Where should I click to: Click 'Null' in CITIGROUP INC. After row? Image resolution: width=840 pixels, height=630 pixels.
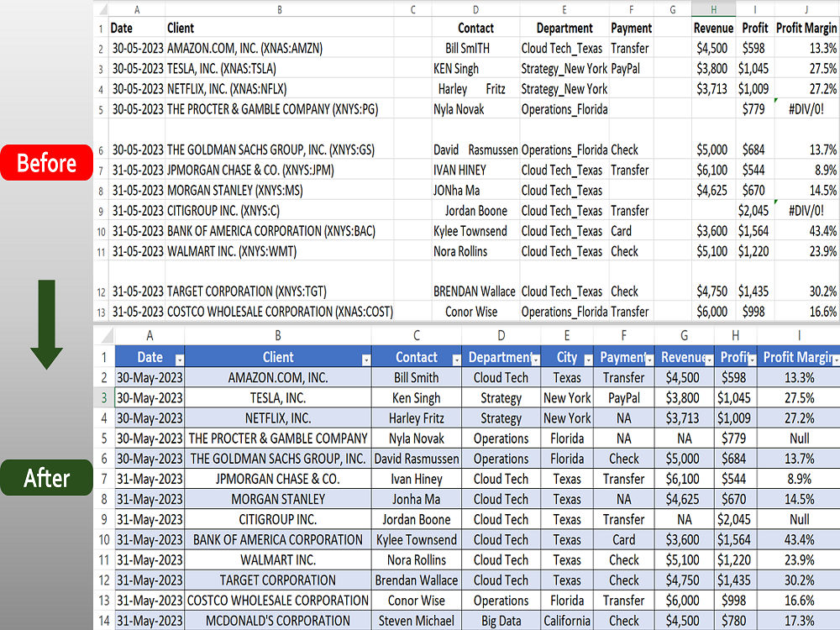tap(799, 520)
